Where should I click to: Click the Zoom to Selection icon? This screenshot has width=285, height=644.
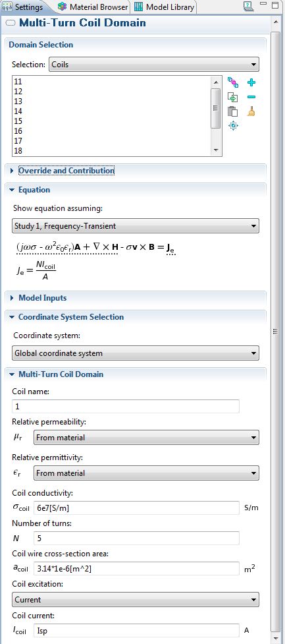click(233, 126)
